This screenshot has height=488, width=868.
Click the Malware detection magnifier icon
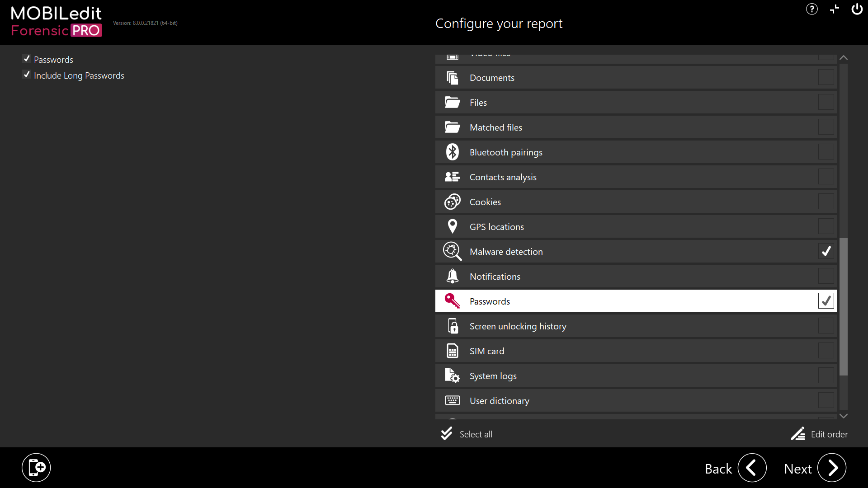(x=452, y=251)
